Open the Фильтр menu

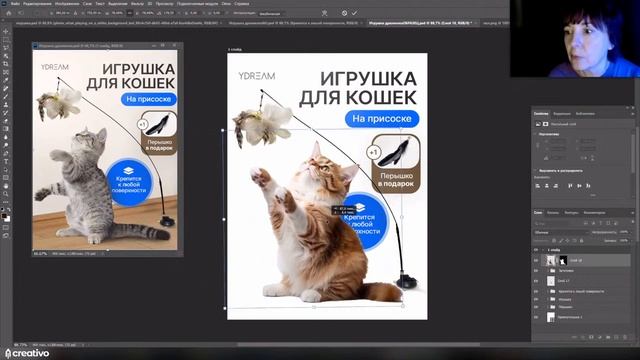[137, 3]
